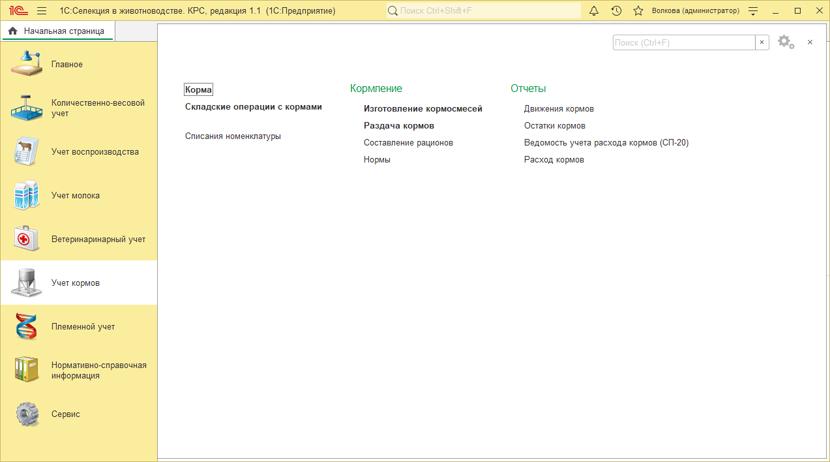Click the Нормативно-справочная информация folders icon

coord(27,370)
